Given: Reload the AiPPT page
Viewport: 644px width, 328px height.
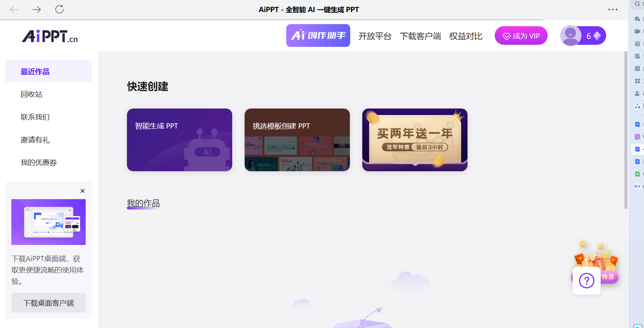Looking at the screenshot, I should click(60, 9).
